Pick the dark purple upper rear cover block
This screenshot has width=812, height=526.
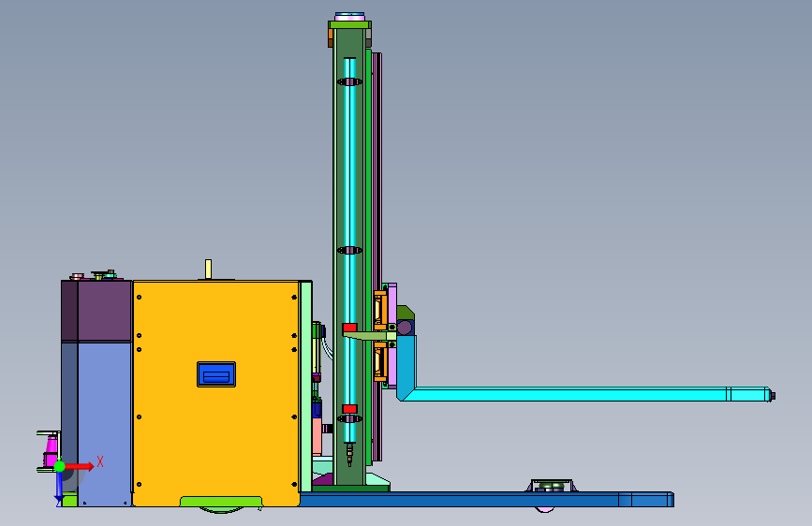(96, 311)
